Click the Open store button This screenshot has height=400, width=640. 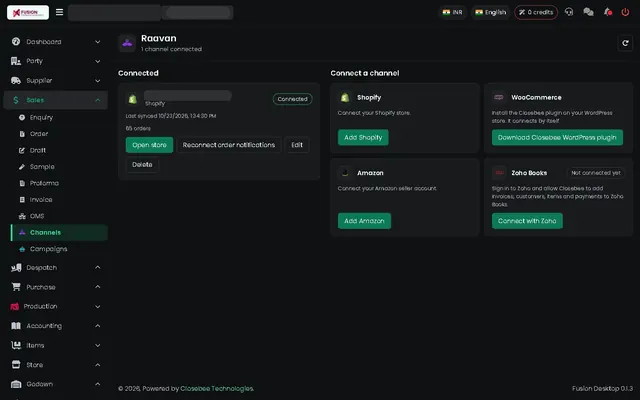coord(149,145)
